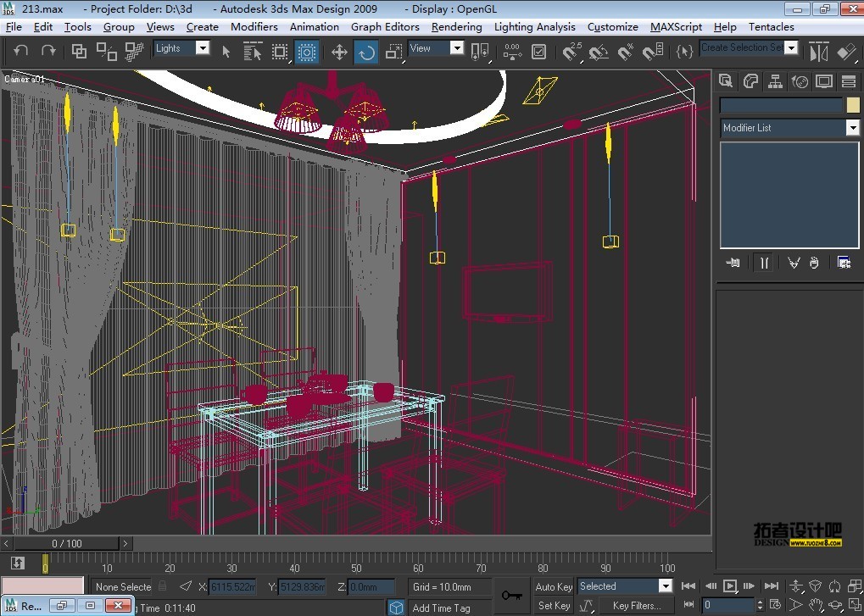The height and width of the screenshot is (616, 864).
Task: Open the Lighting Analysis menu
Action: [x=534, y=27]
